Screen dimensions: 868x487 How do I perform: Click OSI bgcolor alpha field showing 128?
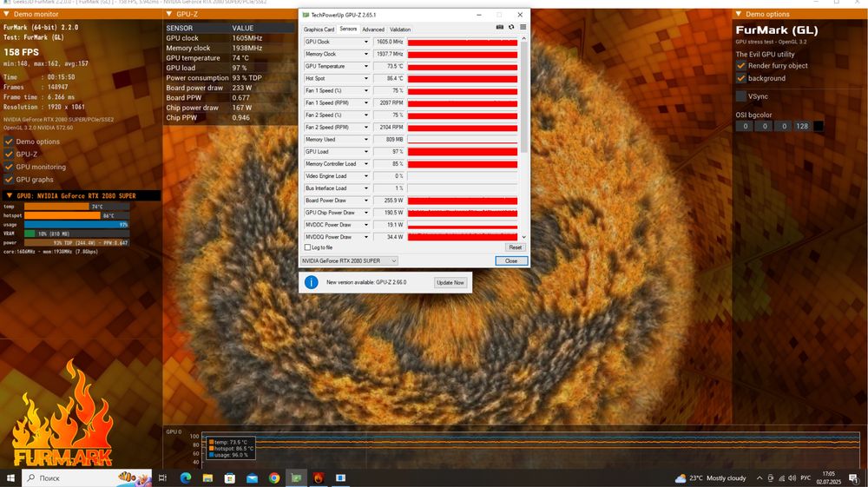[801, 126]
